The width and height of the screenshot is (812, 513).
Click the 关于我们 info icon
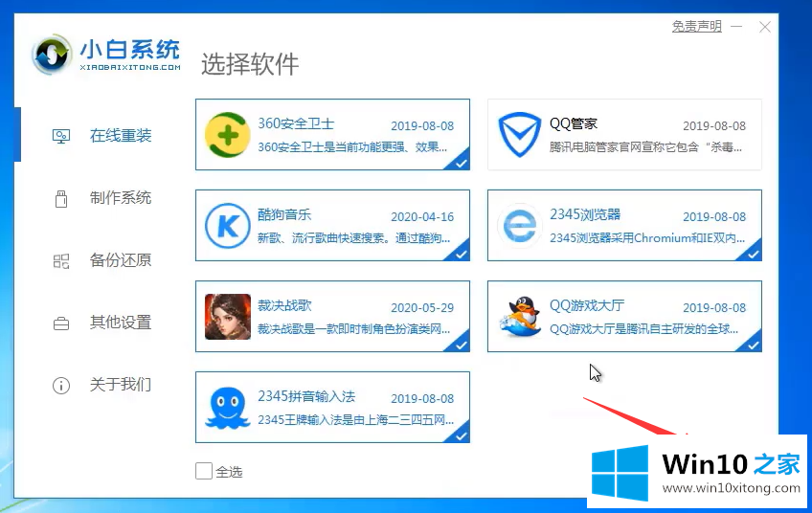point(61,385)
